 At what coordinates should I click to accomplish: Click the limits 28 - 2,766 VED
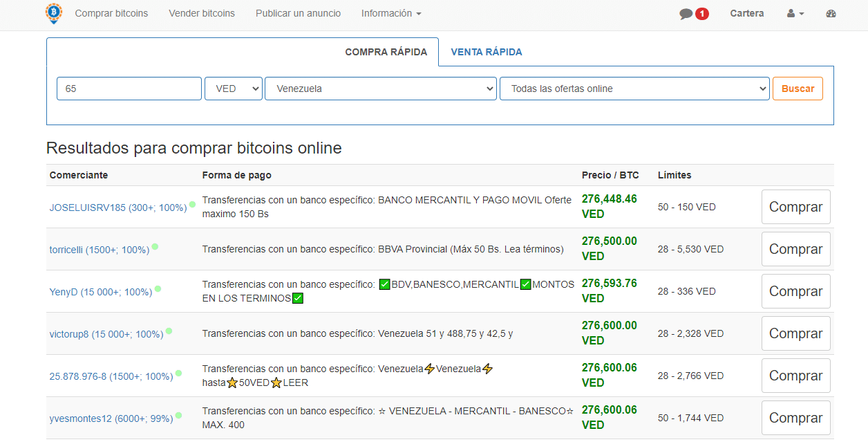click(691, 376)
